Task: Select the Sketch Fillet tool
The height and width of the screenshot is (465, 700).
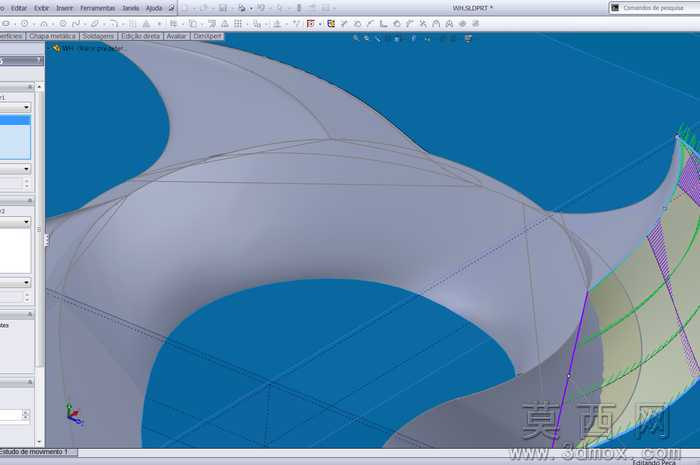Action: 114,24
